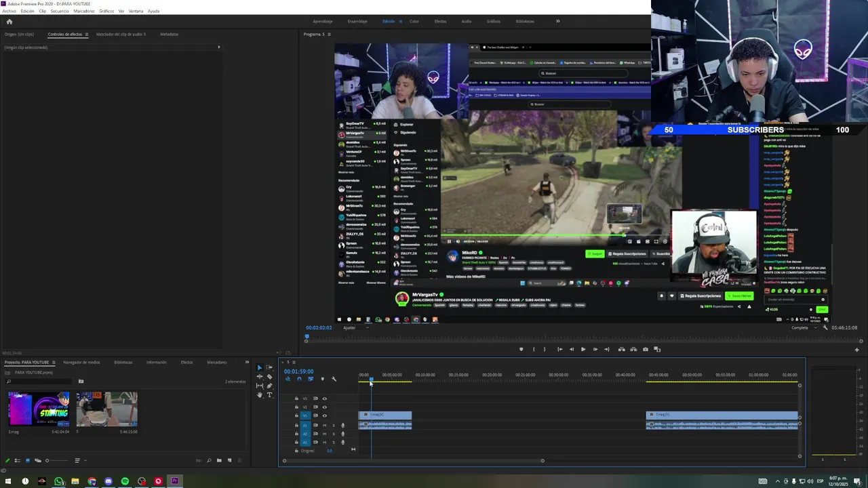Toggle V3 track output eye
The image size is (868, 488).
click(324, 399)
